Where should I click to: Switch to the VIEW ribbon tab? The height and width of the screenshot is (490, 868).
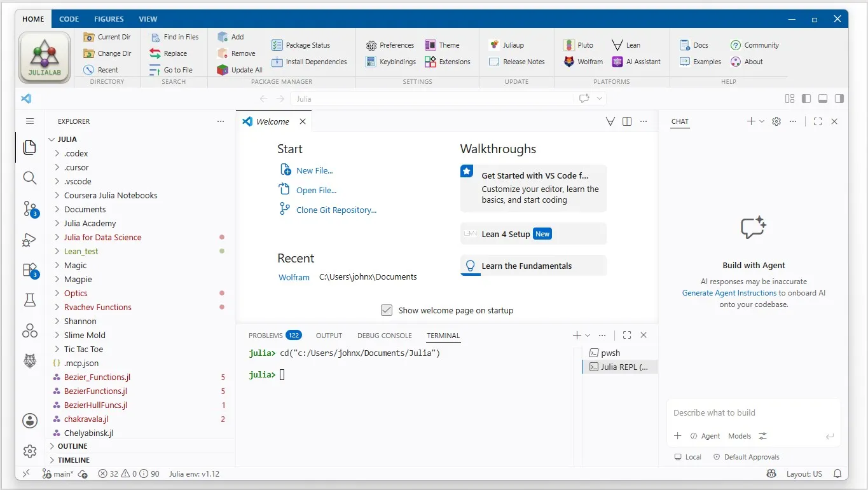(x=148, y=19)
